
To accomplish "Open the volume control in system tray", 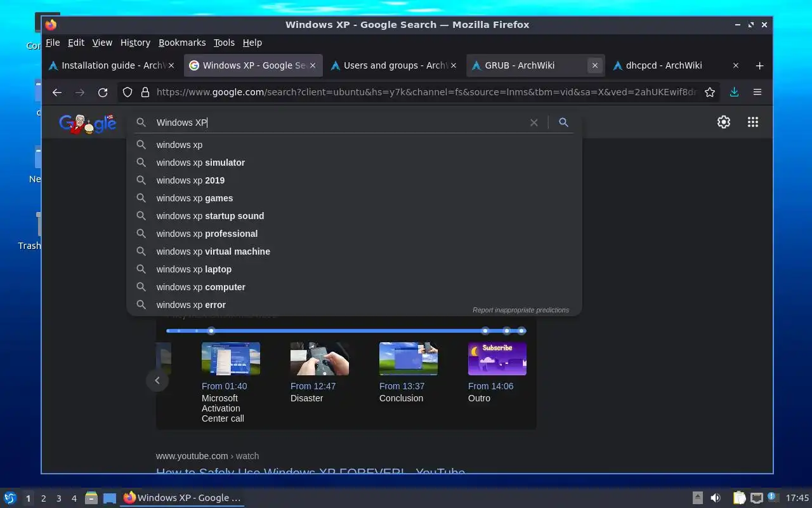I will click(715, 498).
